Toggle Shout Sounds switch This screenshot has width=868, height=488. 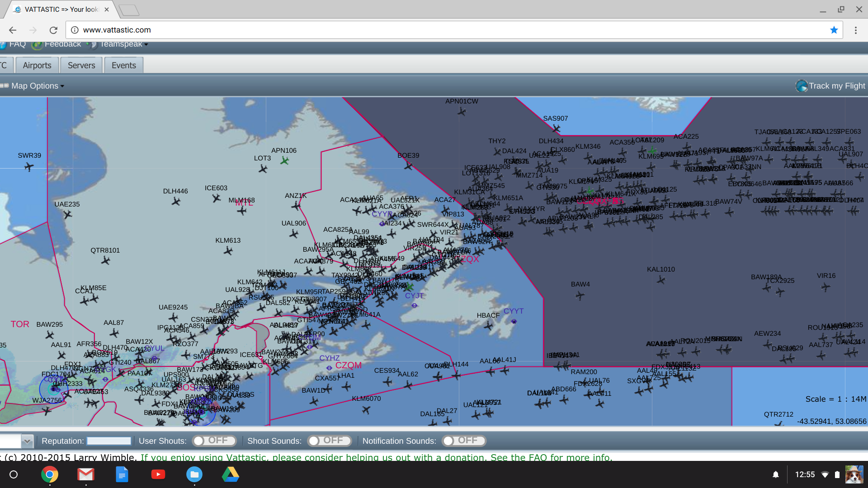[x=329, y=441]
